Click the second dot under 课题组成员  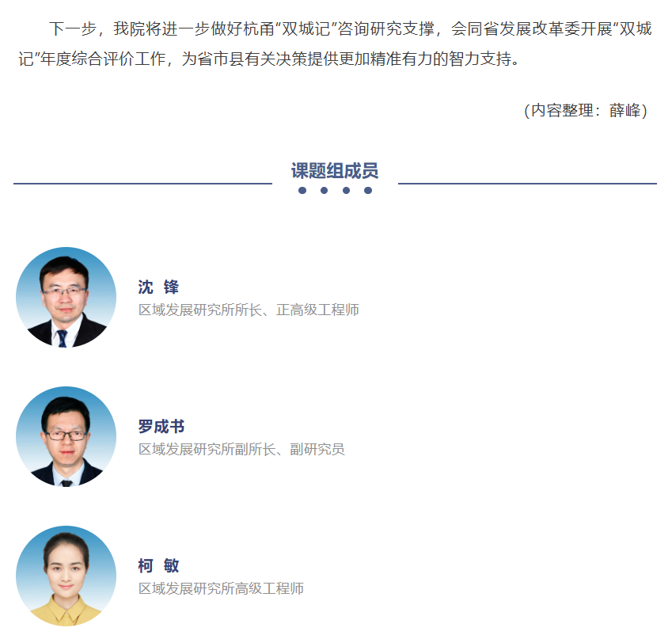[x=324, y=190]
